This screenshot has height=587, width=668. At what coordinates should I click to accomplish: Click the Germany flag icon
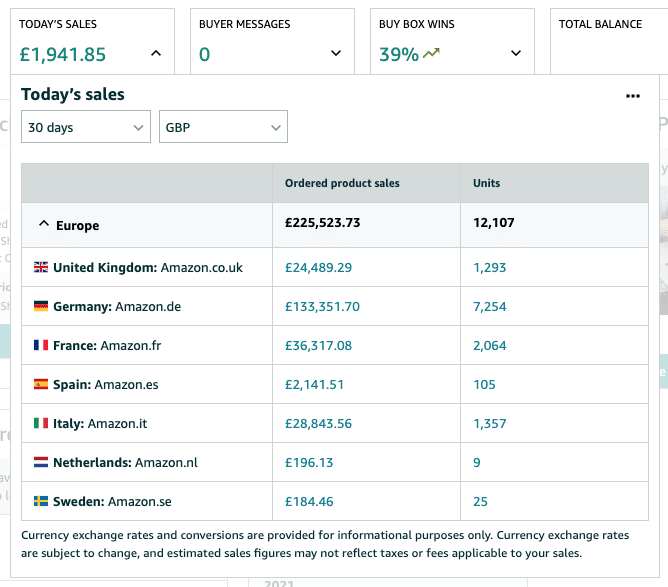click(41, 306)
